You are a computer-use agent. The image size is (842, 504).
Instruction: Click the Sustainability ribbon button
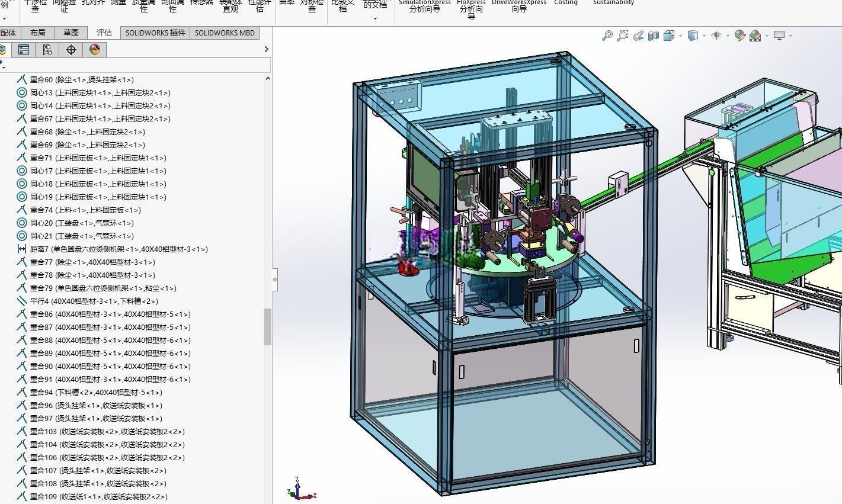[613, 4]
